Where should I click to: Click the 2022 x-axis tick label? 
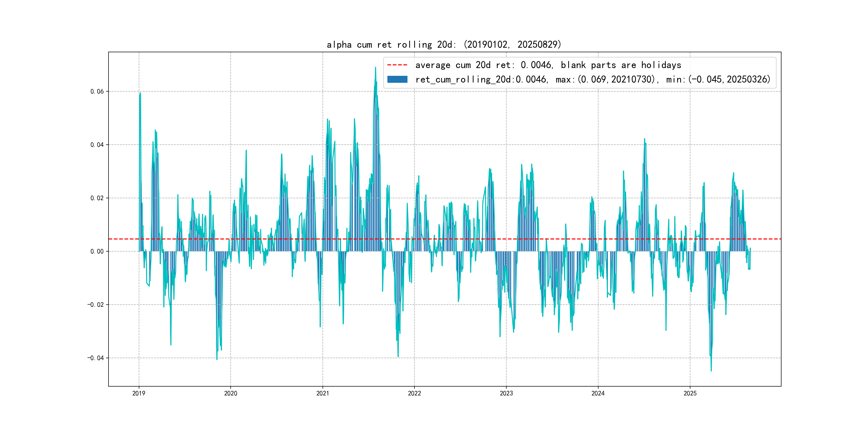click(x=414, y=393)
